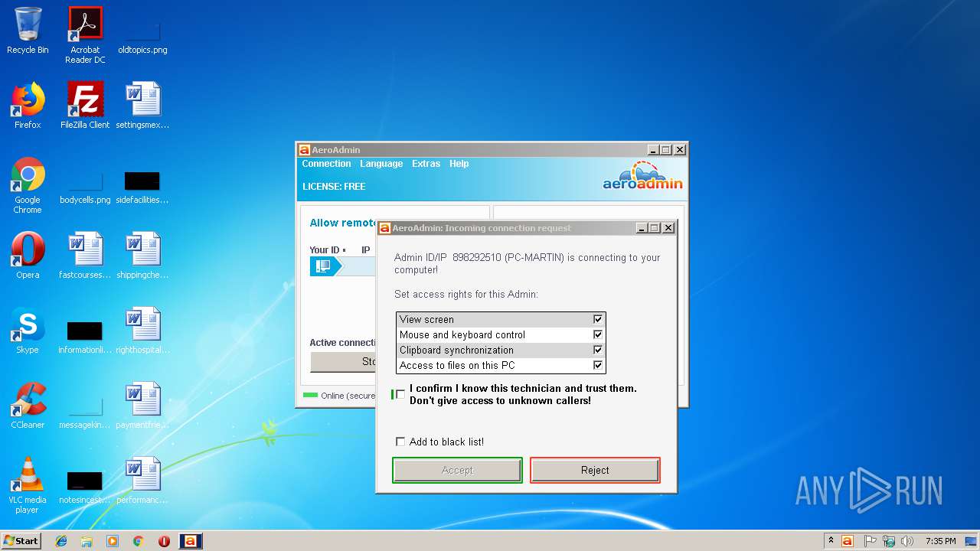This screenshot has width=980, height=551.
Task: Open Extras menu in AeroAdmin
Action: click(426, 164)
